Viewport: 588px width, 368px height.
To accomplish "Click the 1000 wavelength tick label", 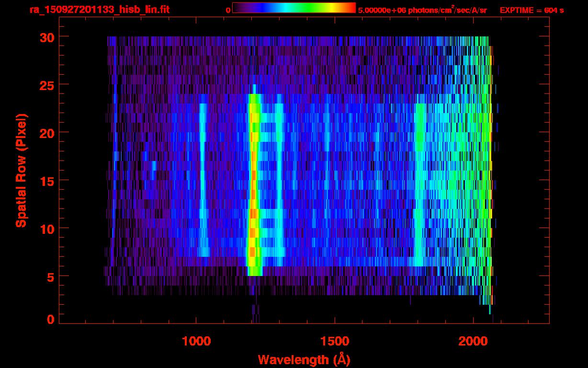I will pos(196,341).
